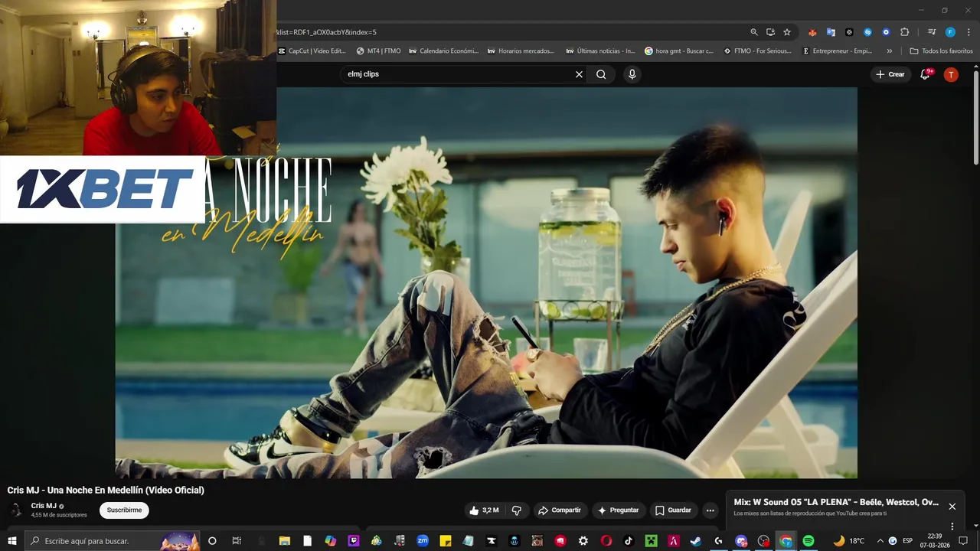Open the Cris MJ channel avatar
This screenshot has width=980, height=551.
(x=16, y=510)
